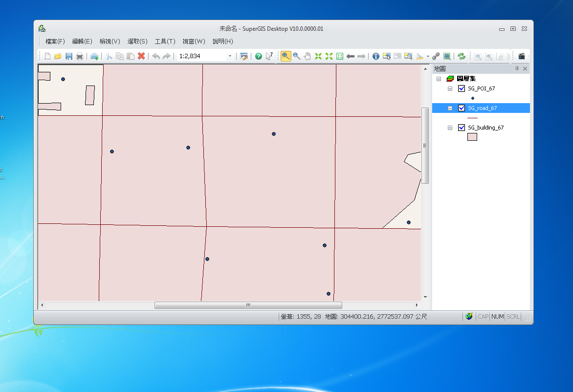Click the globe icon in status bar

tap(469, 316)
